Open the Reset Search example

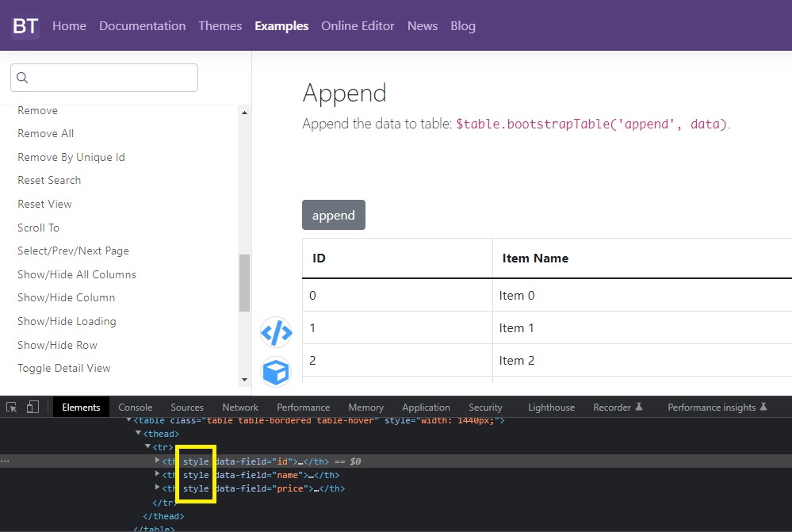coord(49,180)
